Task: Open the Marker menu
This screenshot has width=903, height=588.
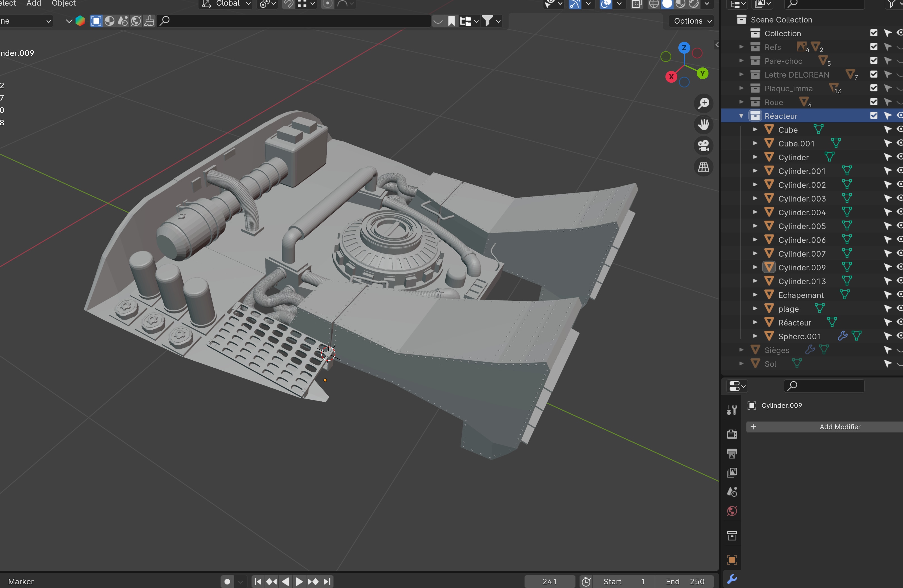Action: [x=21, y=582]
